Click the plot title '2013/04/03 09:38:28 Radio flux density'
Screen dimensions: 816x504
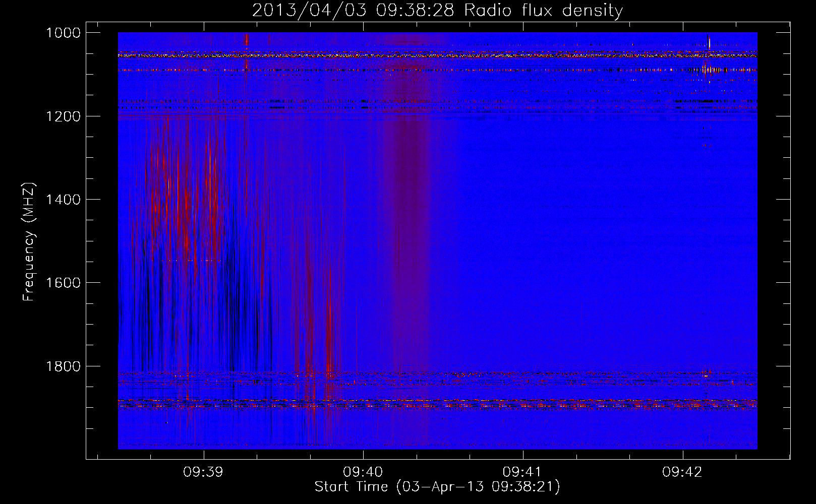pos(437,10)
